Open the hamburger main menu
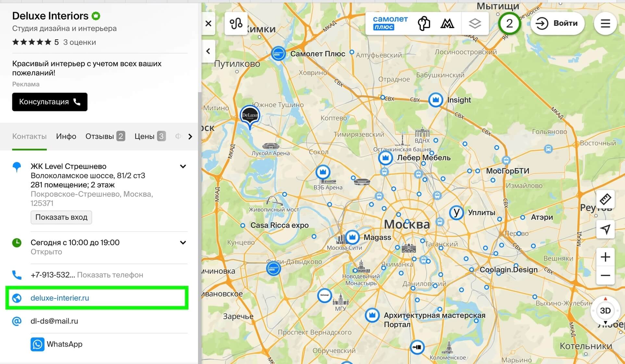 coord(605,23)
